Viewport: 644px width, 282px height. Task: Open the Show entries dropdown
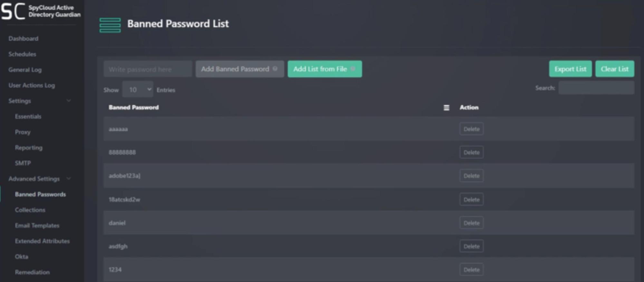138,89
